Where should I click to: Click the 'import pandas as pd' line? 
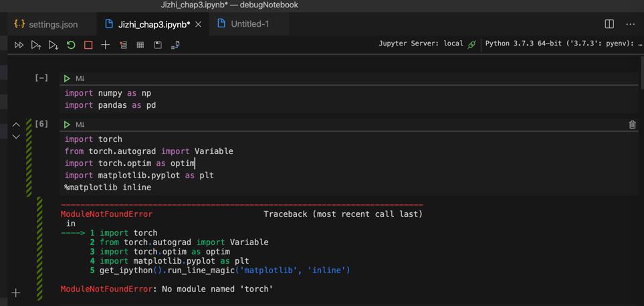click(110, 105)
